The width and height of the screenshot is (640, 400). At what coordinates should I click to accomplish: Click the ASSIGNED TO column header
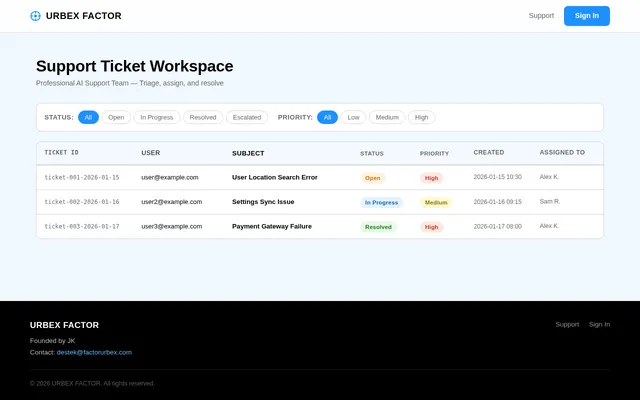click(562, 152)
